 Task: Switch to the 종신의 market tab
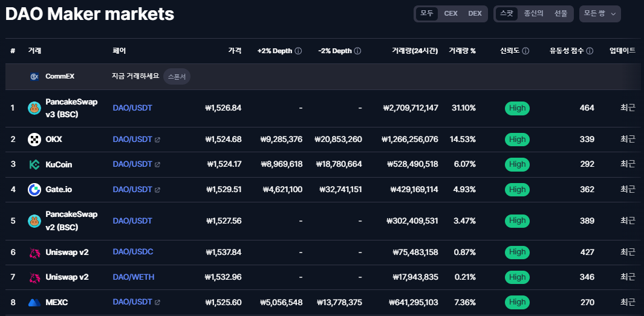[533, 13]
